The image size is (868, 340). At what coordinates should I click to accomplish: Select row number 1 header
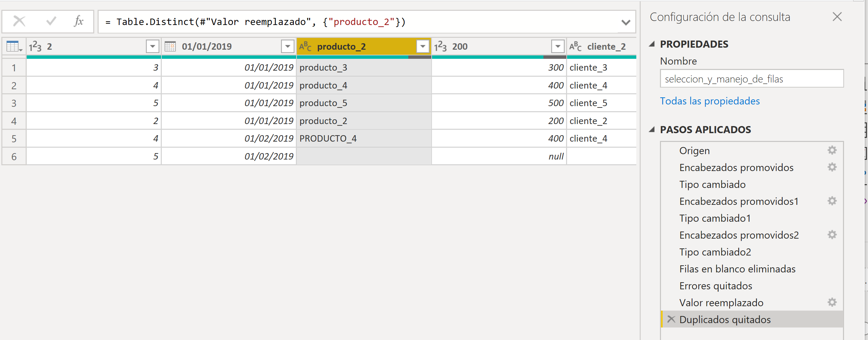14,68
